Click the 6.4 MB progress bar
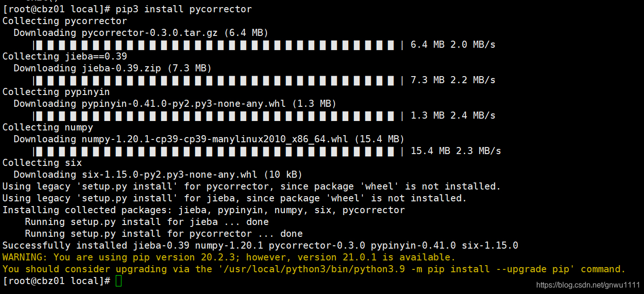 213,44
